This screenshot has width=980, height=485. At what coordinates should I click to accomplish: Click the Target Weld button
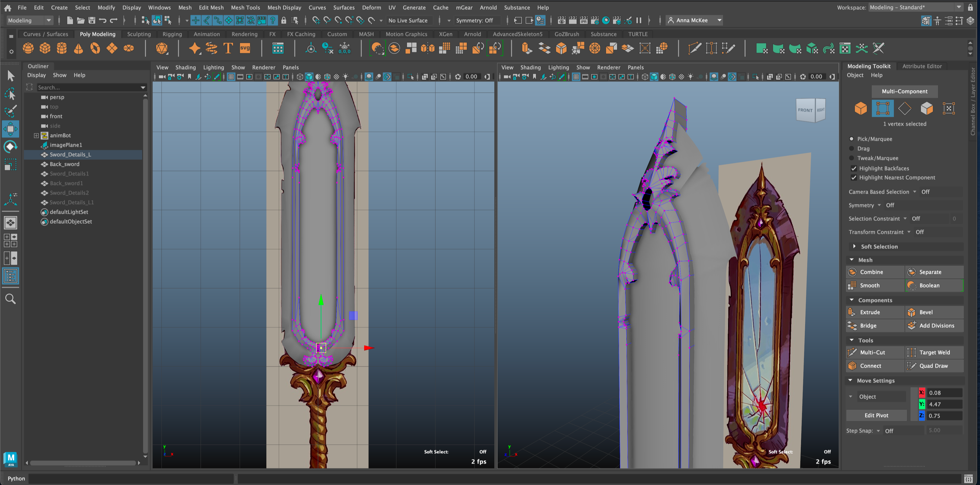point(935,352)
